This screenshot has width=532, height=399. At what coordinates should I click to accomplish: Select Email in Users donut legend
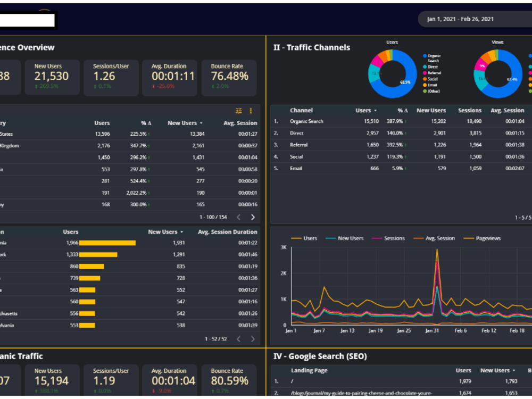pos(430,85)
